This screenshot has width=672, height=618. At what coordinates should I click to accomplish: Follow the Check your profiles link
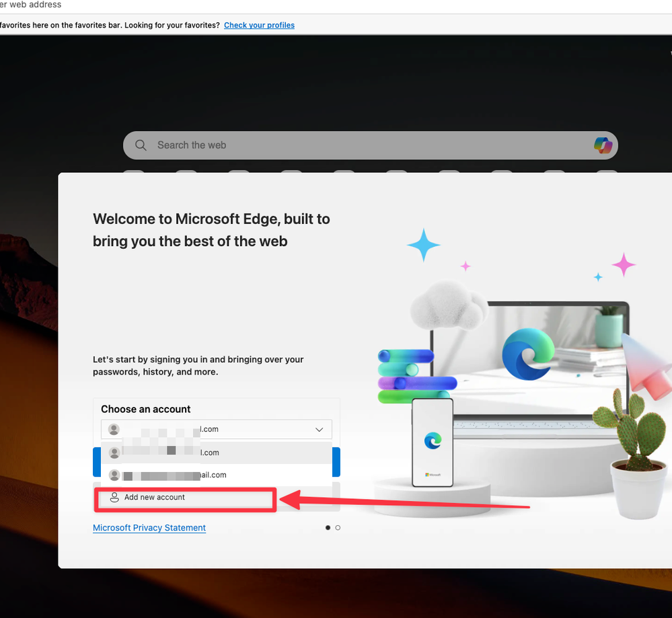pyautogui.click(x=259, y=26)
